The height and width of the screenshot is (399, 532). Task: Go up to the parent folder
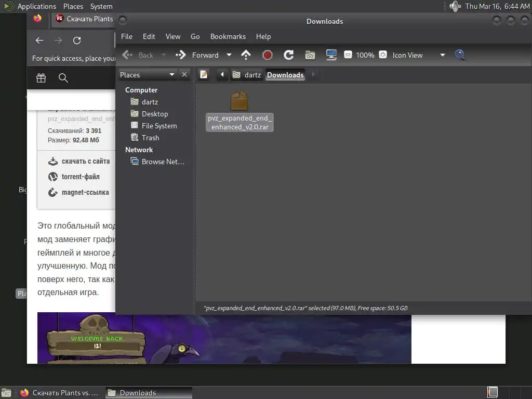click(246, 55)
